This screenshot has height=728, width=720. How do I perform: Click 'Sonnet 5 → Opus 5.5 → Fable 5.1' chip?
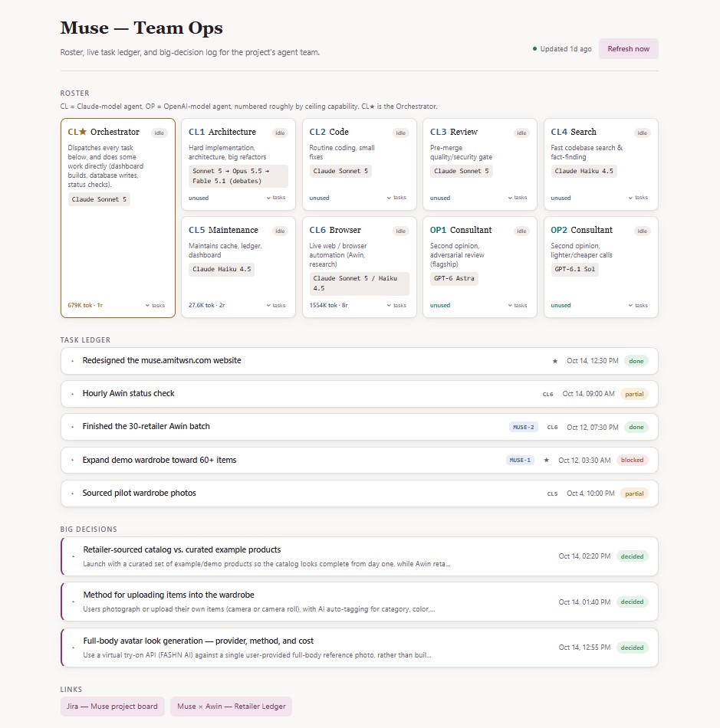[x=238, y=176]
